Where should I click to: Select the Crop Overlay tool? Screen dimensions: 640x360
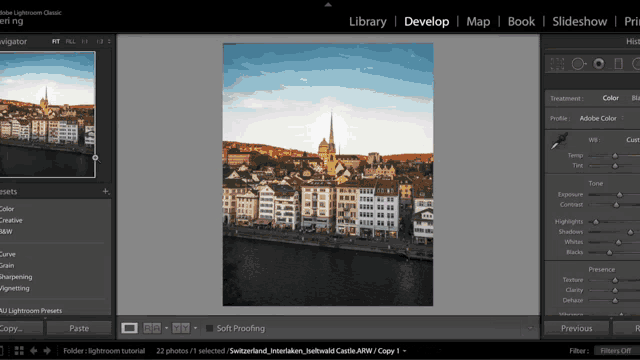pos(557,64)
